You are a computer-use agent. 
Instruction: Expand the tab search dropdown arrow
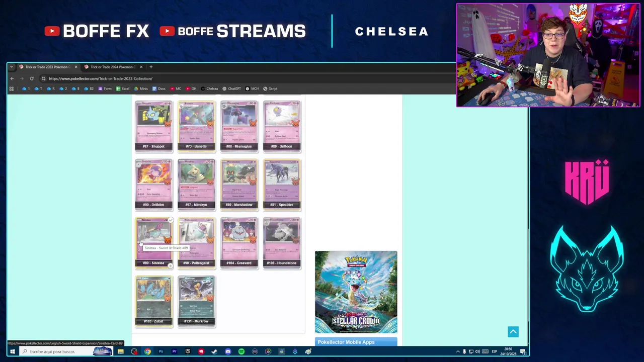pyautogui.click(x=11, y=67)
